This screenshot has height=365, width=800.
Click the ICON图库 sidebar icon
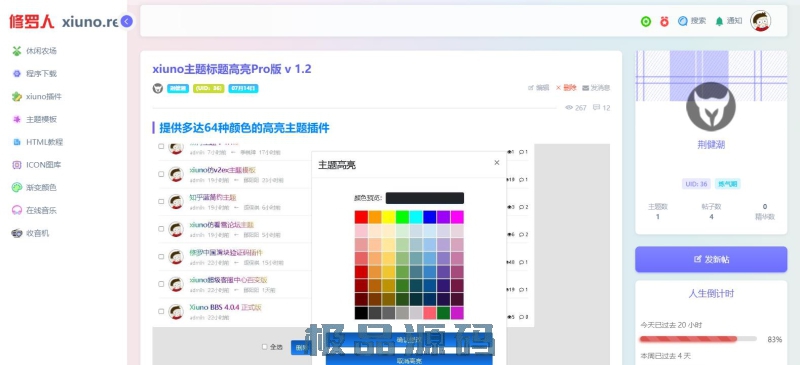click(x=17, y=165)
